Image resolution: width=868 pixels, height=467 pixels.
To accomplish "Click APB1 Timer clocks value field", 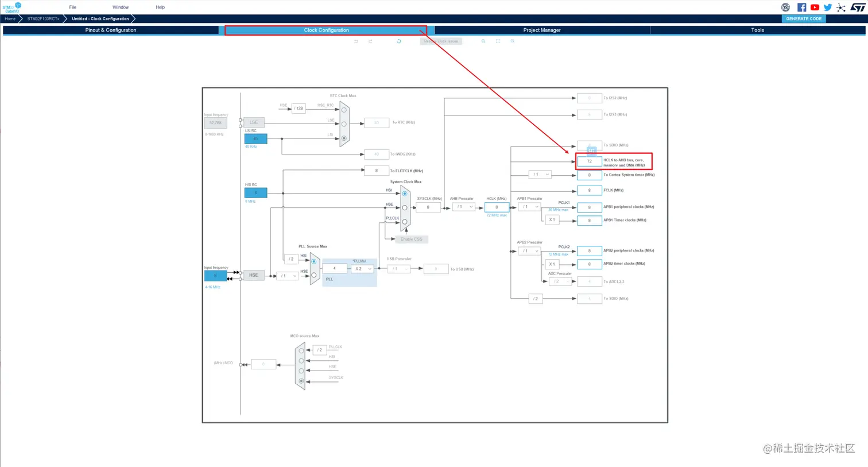I will (x=590, y=221).
